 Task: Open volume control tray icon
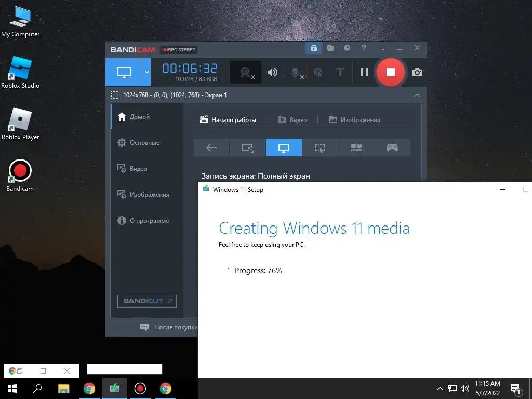tap(465, 389)
